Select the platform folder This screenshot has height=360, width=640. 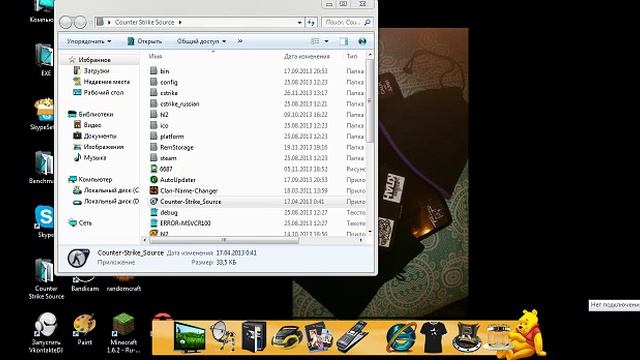(171, 136)
